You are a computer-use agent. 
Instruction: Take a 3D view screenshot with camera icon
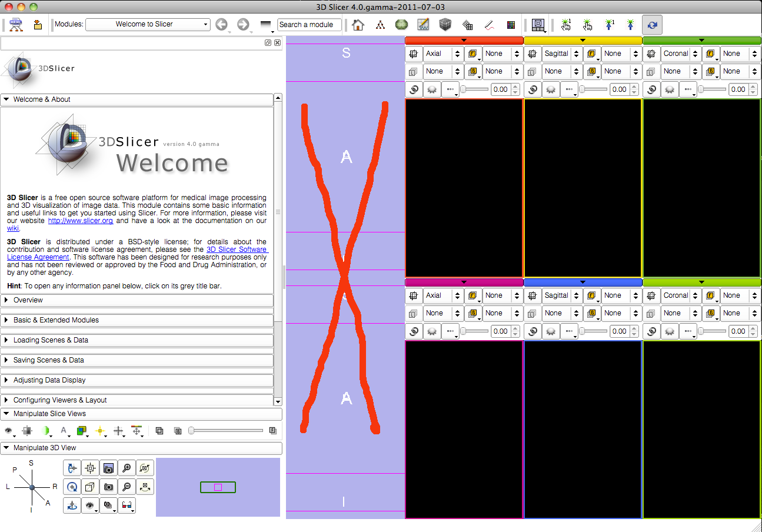click(108, 487)
